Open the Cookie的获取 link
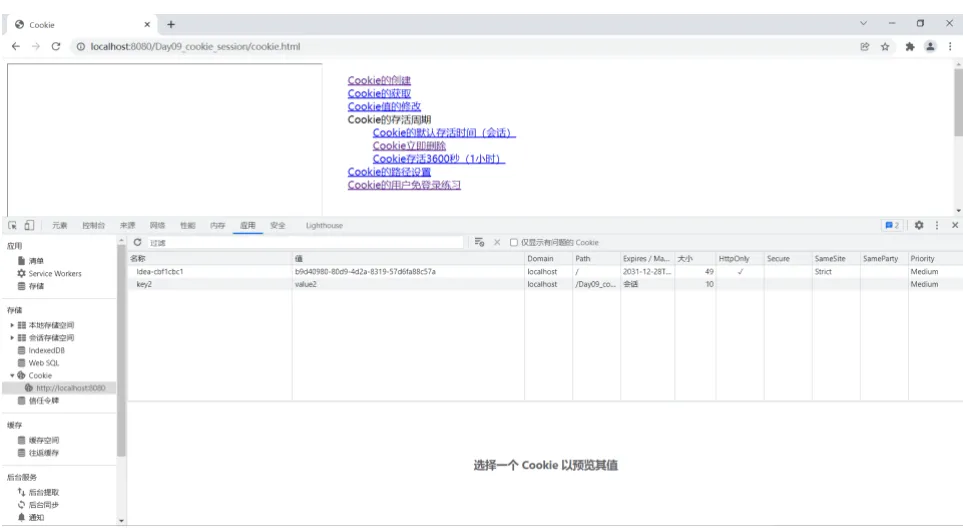Image resolution: width=963 pixels, height=532 pixels. point(379,93)
